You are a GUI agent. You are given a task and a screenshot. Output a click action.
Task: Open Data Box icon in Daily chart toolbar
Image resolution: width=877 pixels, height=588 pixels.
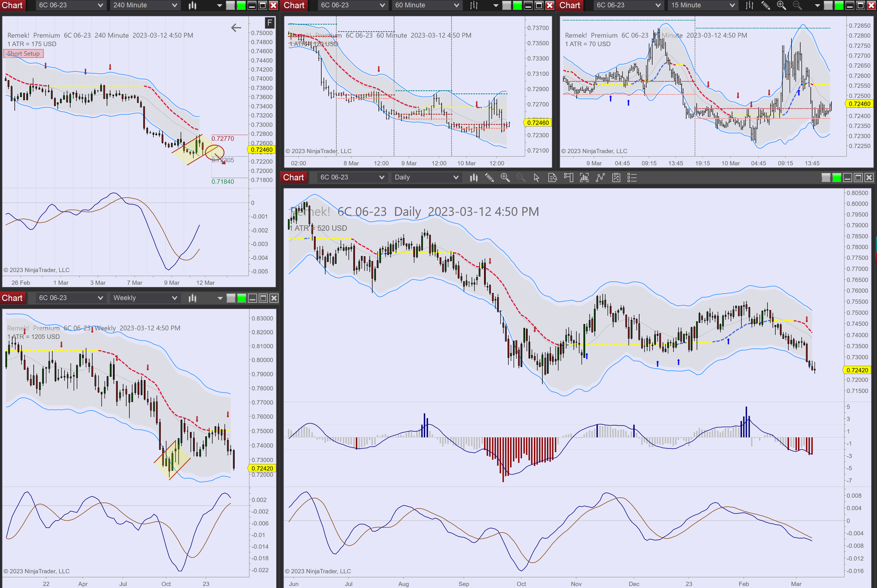pyautogui.click(x=552, y=178)
